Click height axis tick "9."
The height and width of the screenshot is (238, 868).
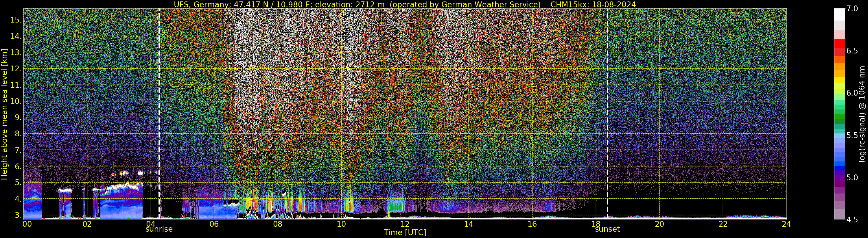pos(18,118)
